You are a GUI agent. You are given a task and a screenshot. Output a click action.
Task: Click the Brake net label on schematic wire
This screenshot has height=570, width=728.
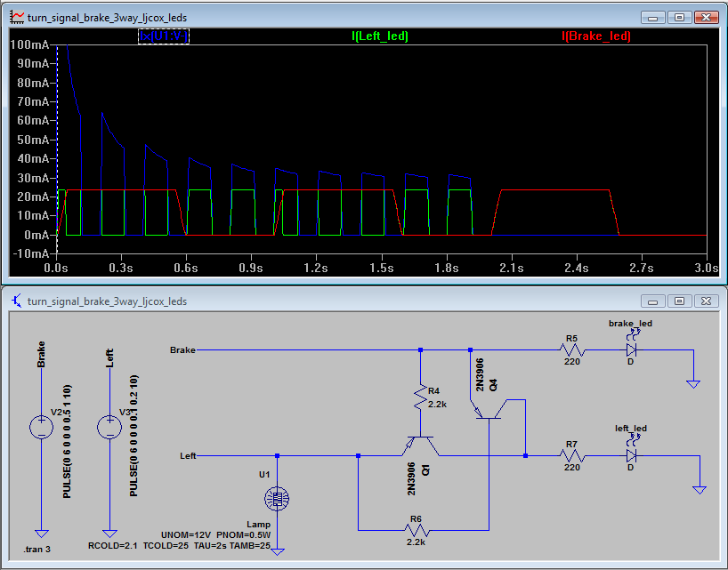click(182, 350)
